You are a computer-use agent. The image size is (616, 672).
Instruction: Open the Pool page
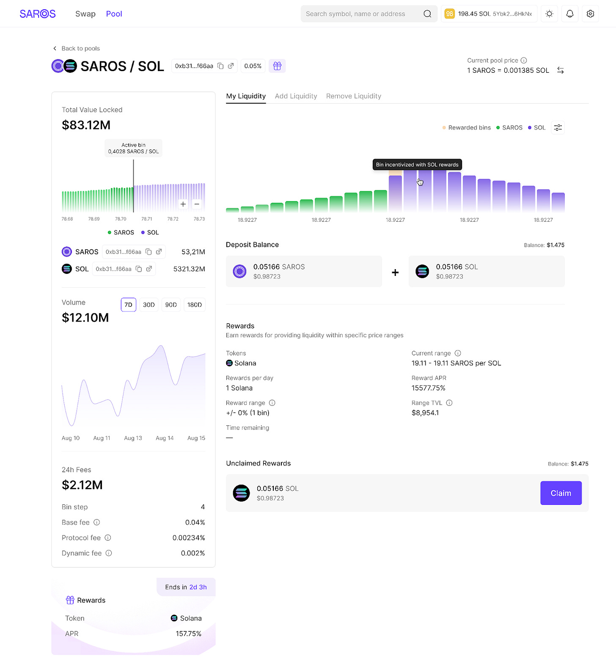(x=114, y=14)
